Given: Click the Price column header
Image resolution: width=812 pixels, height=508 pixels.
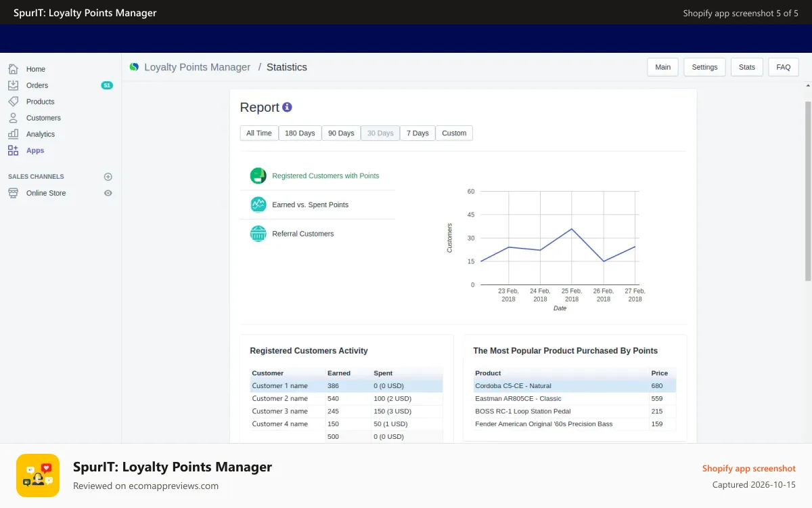Looking at the screenshot, I should point(659,373).
